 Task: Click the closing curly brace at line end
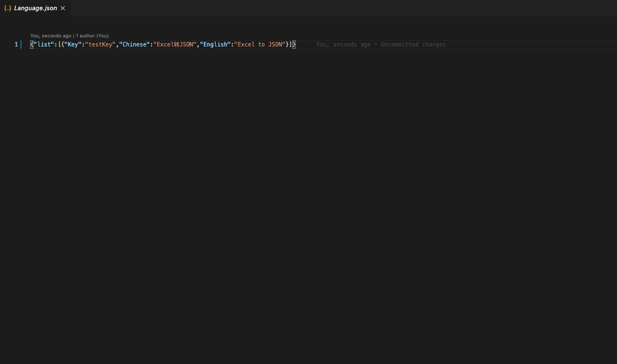pos(294,44)
